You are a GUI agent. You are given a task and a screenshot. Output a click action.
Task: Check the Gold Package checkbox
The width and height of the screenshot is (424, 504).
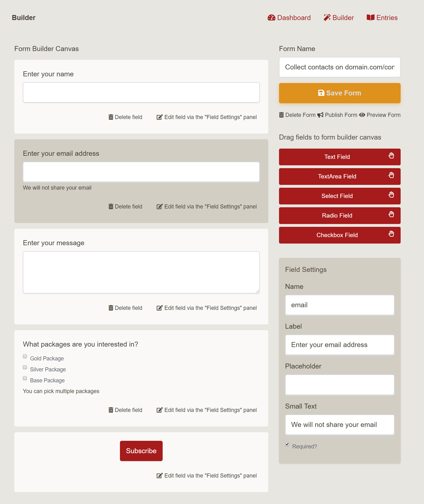pos(25,356)
